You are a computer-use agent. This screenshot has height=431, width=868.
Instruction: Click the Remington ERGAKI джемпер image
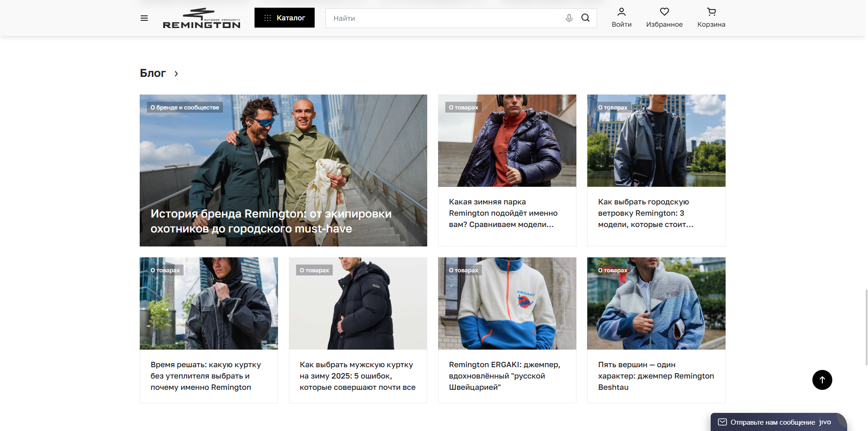pos(507,303)
